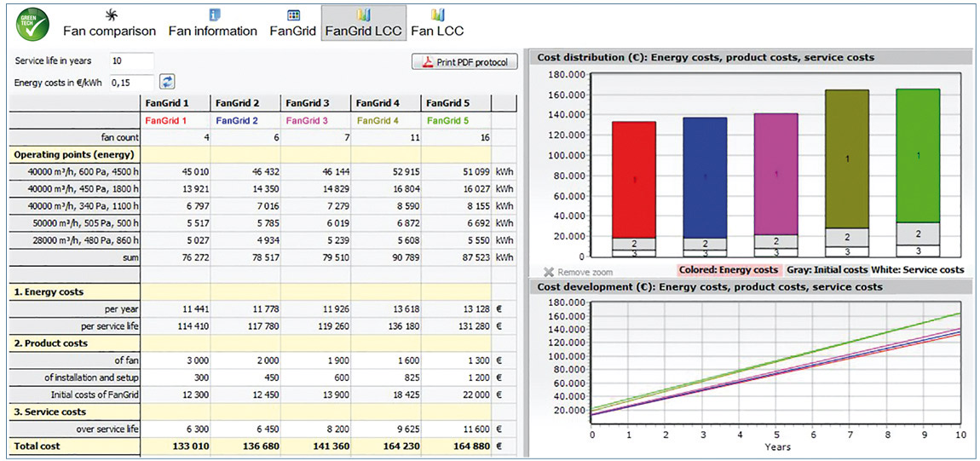
Task: Click Remove zoom below the bar chart
Action: (x=578, y=272)
